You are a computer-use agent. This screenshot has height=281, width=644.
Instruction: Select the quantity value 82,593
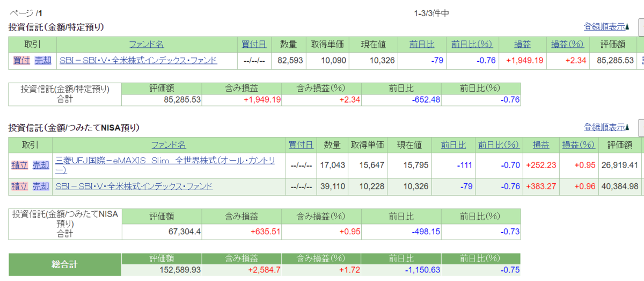pos(290,61)
